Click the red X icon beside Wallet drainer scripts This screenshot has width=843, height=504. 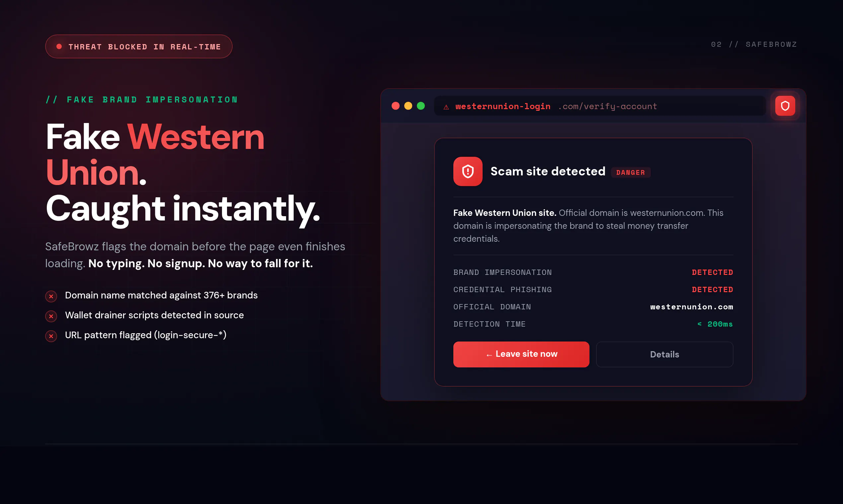pyautogui.click(x=51, y=316)
